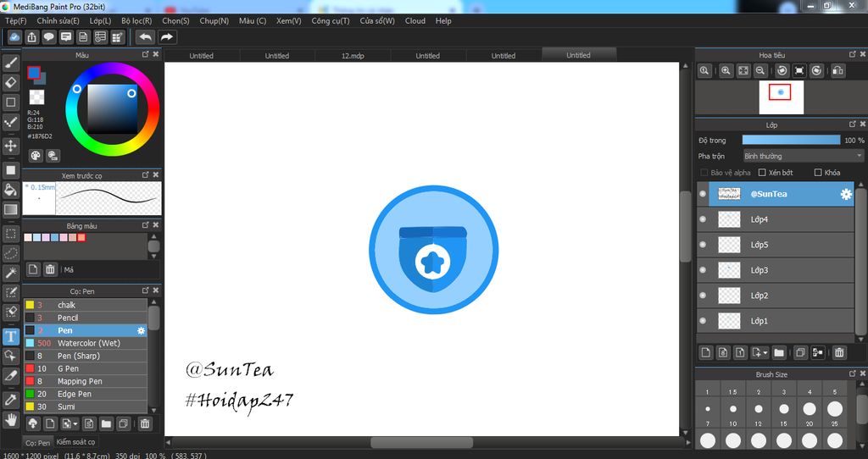Select the Sumi brush
The width and height of the screenshot is (868, 459).
(x=86, y=407)
